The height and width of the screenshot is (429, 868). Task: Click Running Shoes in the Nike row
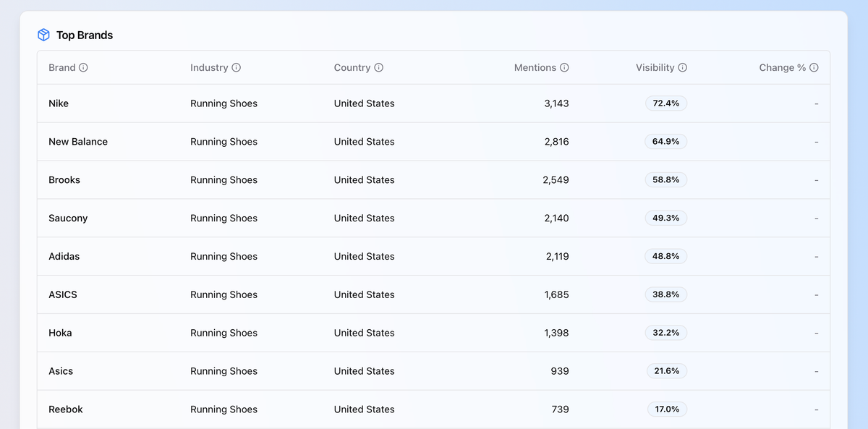(x=224, y=103)
